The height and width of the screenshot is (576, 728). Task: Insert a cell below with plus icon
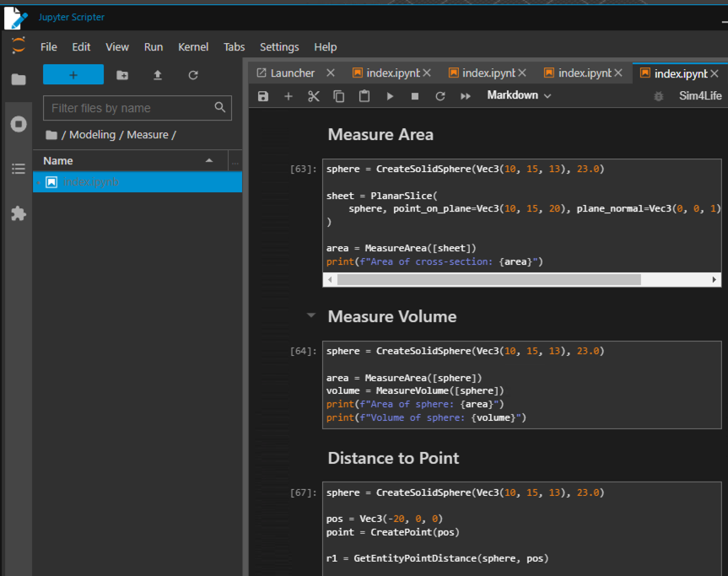pyautogui.click(x=289, y=96)
